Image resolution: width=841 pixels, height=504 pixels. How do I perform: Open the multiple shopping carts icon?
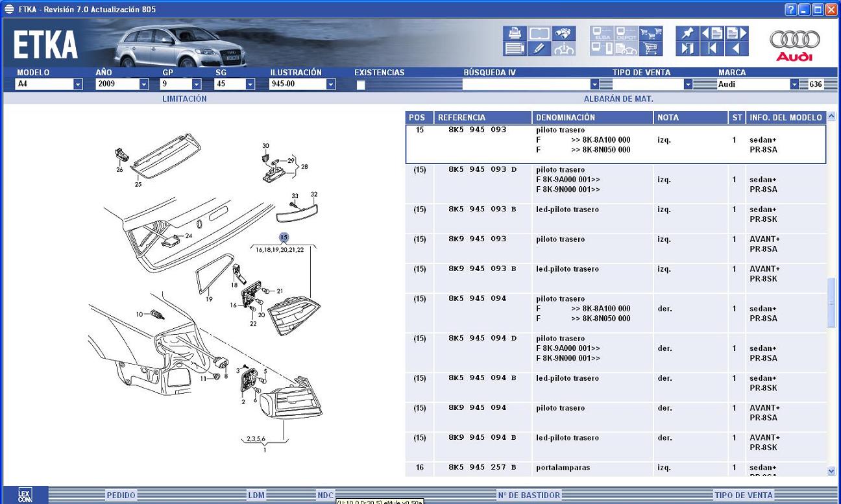[651, 33]
